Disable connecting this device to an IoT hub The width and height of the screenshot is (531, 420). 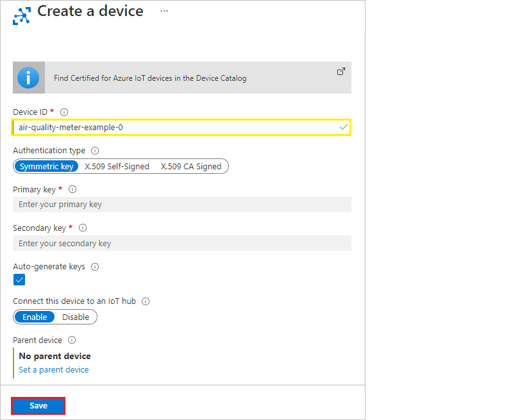pos(76,317)
